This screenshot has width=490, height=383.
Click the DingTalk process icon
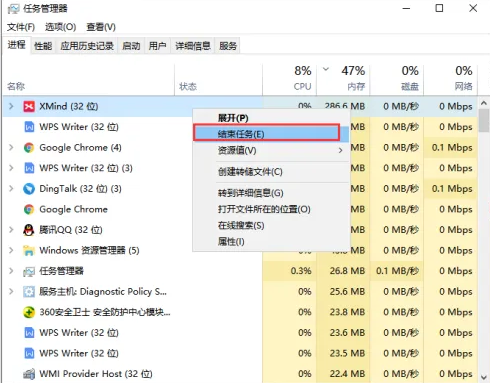point(29,189)
